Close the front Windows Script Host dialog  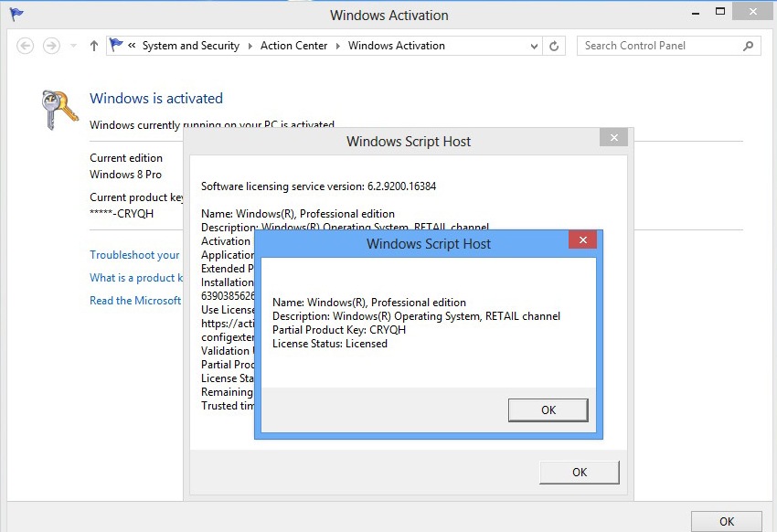click(x=582, y=240)
